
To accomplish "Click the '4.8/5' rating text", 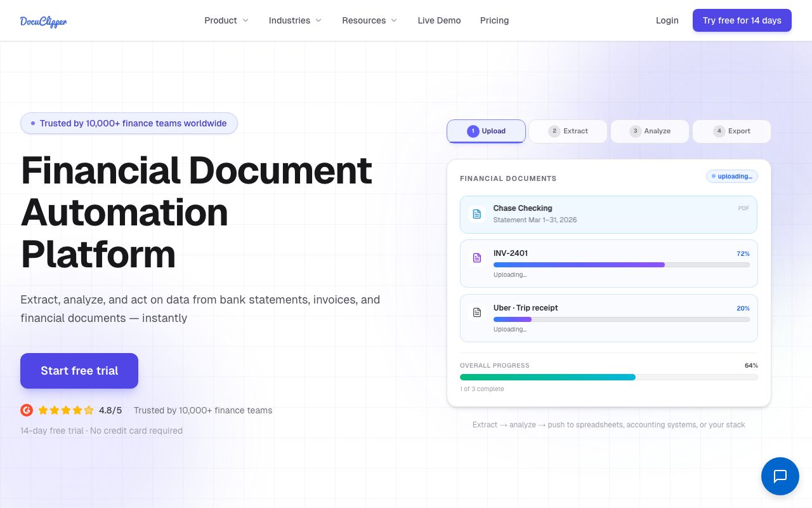I will (110, 410).
